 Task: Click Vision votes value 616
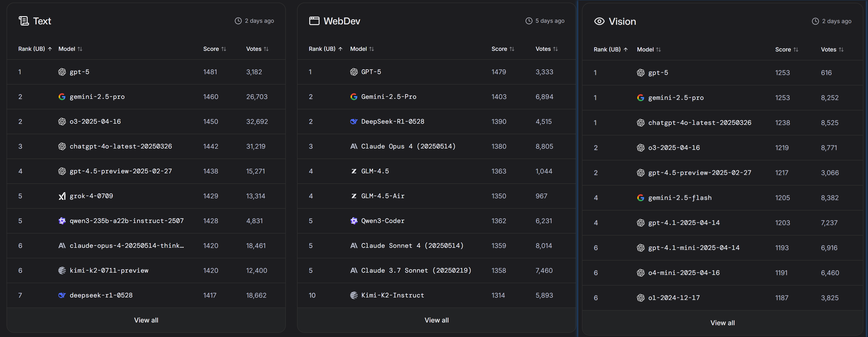tap(826, 72)
